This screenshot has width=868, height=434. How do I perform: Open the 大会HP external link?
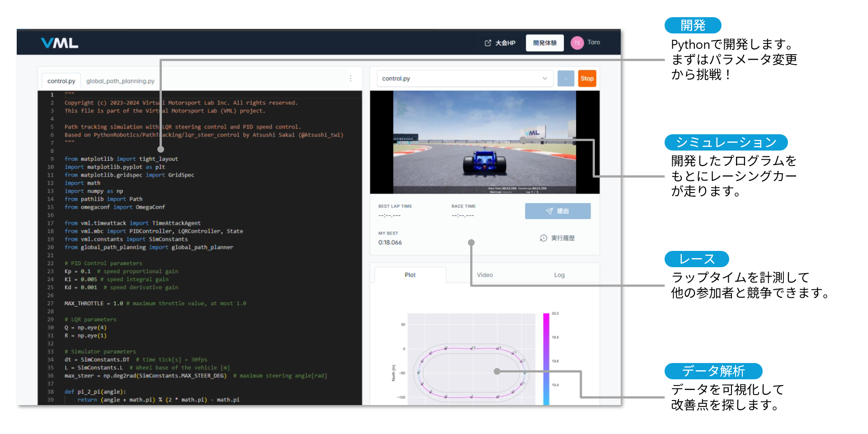500,43
